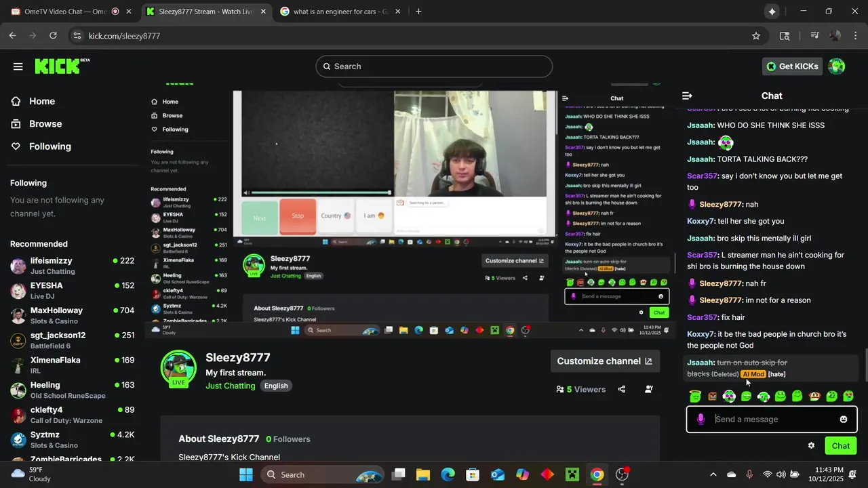Click username Koxxy7 in 'tell her she got you'
Screen dimensions: 868x488
(701, 221)
